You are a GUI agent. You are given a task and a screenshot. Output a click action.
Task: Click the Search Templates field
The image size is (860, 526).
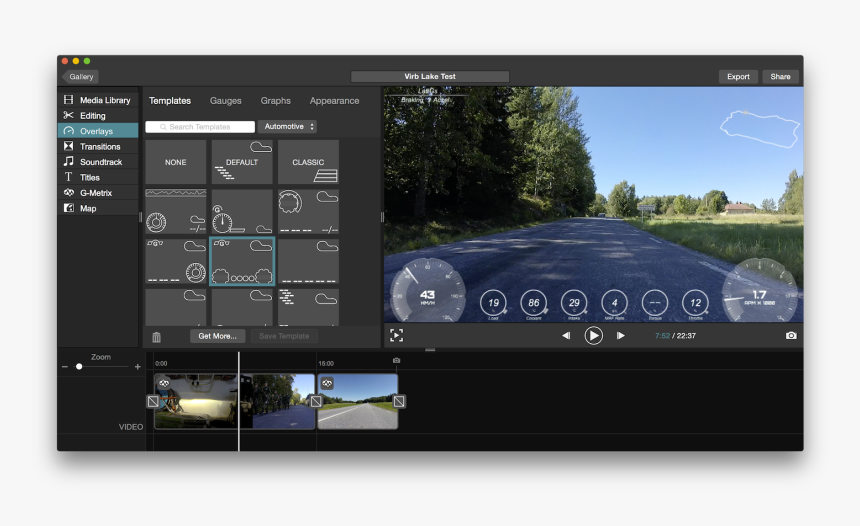point(200,127)
